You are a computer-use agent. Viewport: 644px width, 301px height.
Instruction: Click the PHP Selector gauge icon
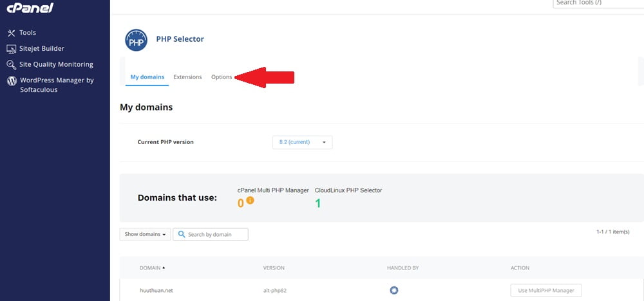136,40
